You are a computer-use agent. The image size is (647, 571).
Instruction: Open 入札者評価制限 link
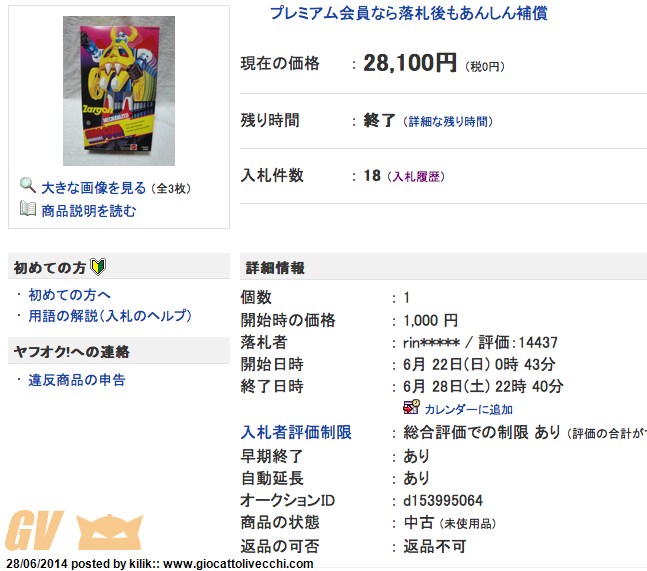296,432
